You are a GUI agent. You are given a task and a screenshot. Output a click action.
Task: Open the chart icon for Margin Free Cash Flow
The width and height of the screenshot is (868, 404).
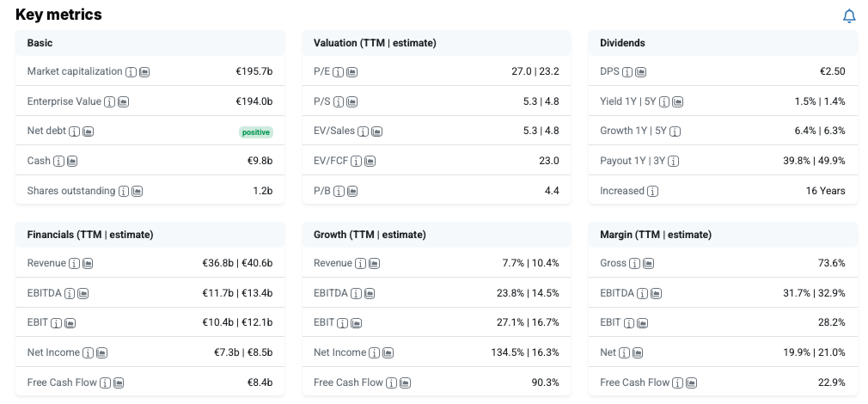pos(691,383)
